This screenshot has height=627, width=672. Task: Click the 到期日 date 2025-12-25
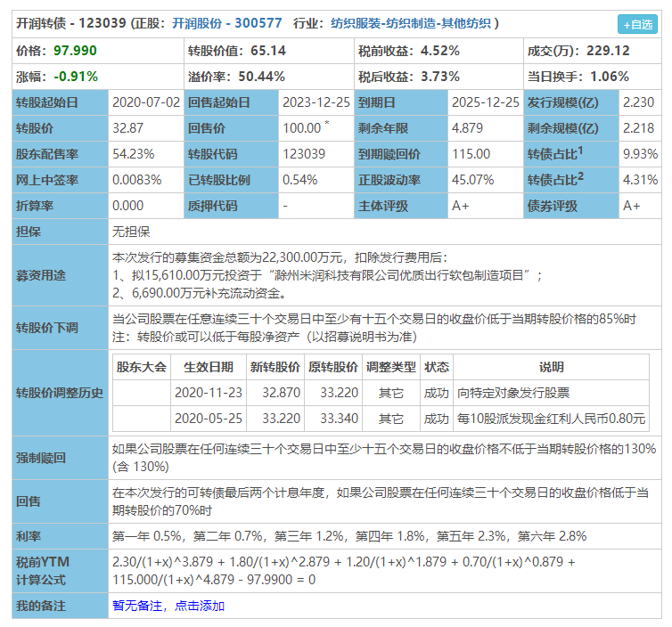486,102
